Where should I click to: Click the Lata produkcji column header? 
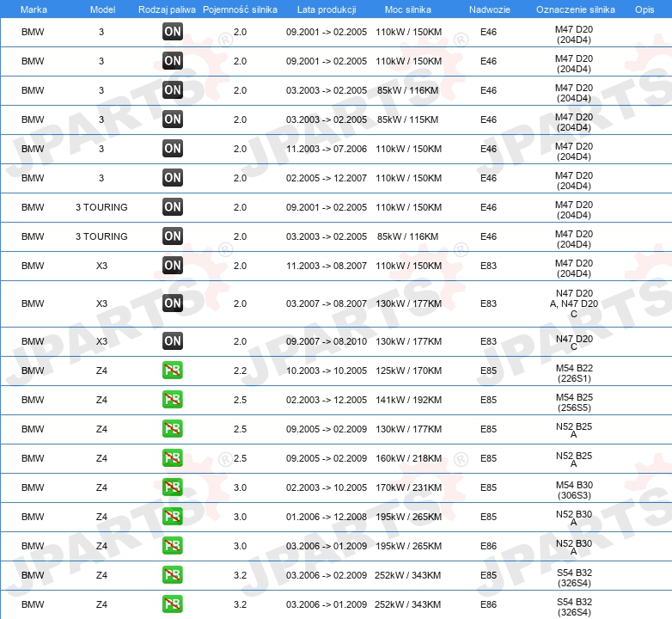(x=327, y=9)
